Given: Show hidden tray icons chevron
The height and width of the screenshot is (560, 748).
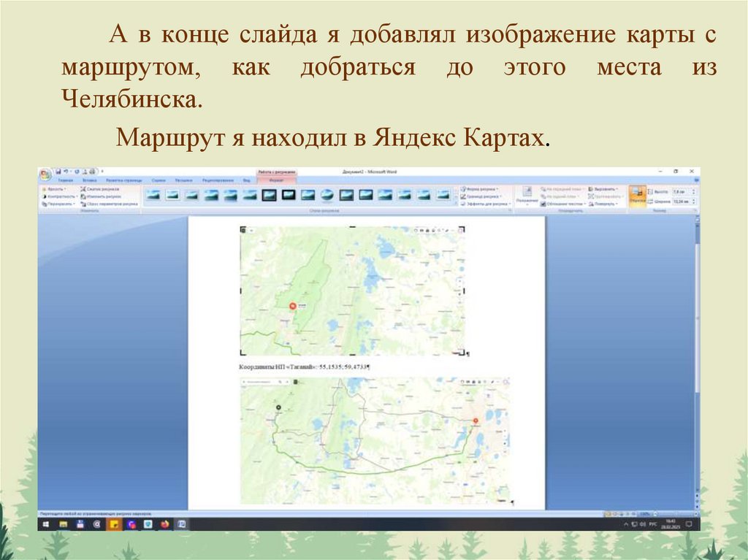Looking at the screenshot, I should click(626, 524).
